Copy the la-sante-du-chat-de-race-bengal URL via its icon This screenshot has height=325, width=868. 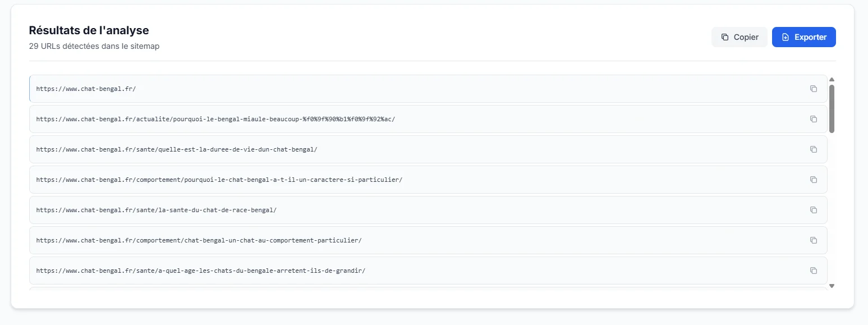[813, 210]
